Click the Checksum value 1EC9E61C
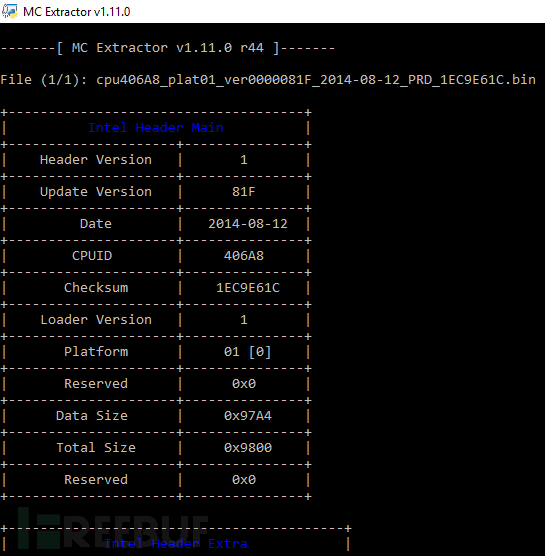 248,288
